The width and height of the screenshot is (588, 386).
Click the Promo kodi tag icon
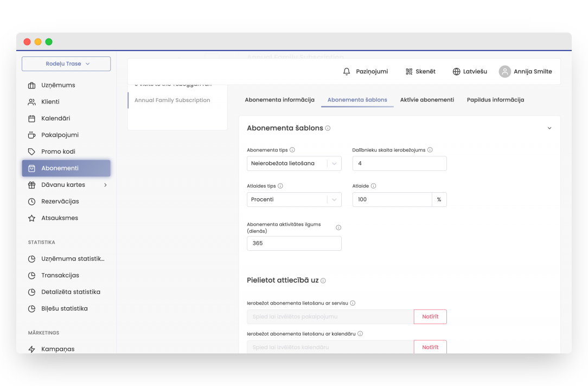[31, 151]
